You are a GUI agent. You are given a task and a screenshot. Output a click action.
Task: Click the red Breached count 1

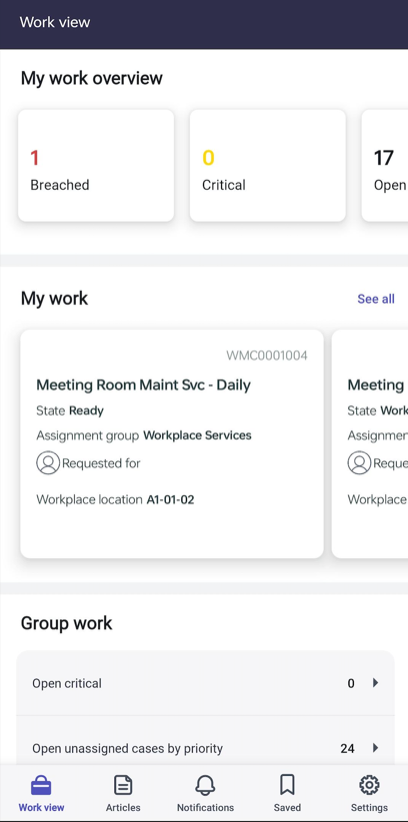tap(35, 158)
